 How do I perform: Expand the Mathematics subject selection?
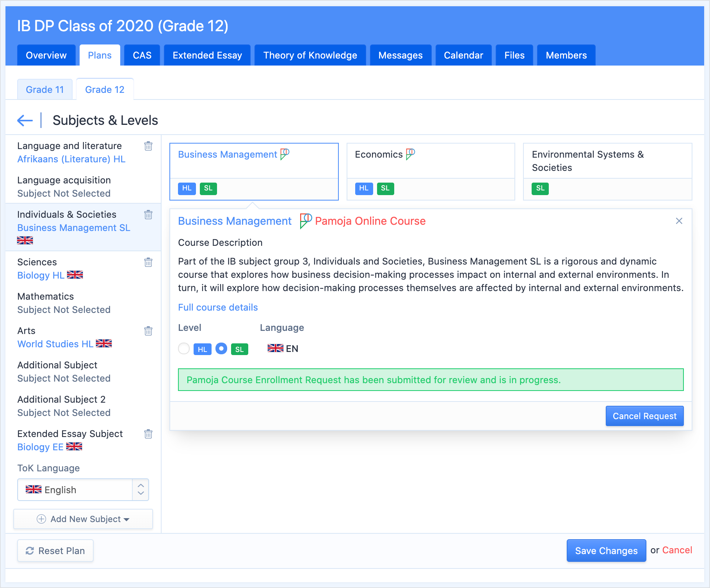pos(64,303)
